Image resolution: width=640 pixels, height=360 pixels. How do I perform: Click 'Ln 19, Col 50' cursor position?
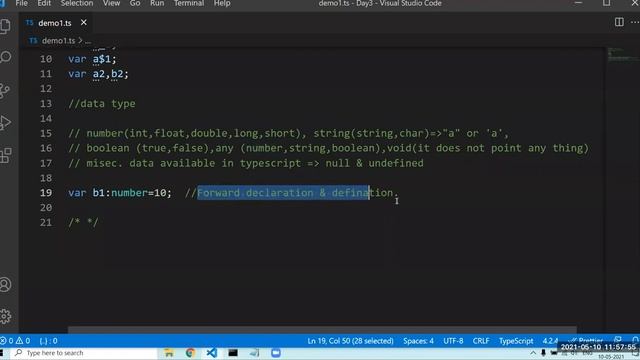point(350,340)
